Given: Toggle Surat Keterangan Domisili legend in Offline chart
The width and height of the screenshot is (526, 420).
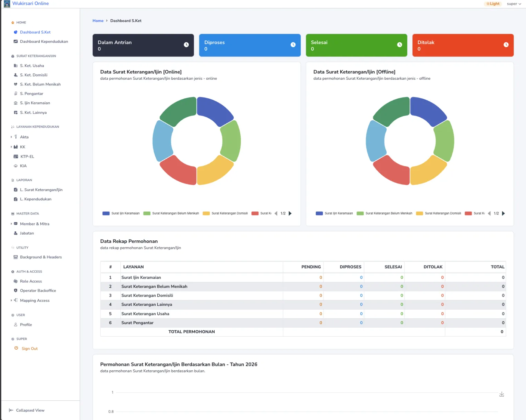Looking at the screenshot, I should (439, 213).
